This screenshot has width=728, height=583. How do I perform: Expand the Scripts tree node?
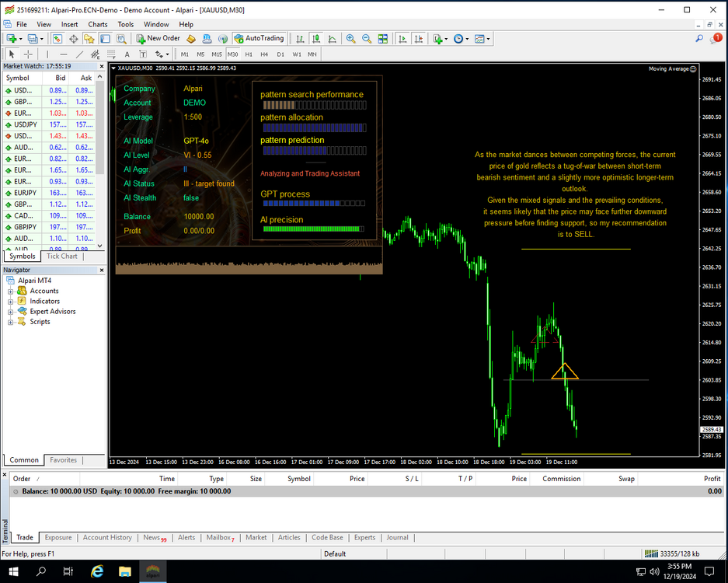pos(10,322)
